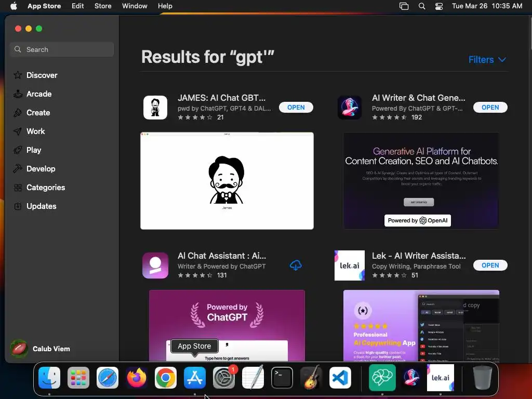Viewport: 532px width, 399px height.
Task: Open the Generative AI Platform preview image
Action: [421, 181]
